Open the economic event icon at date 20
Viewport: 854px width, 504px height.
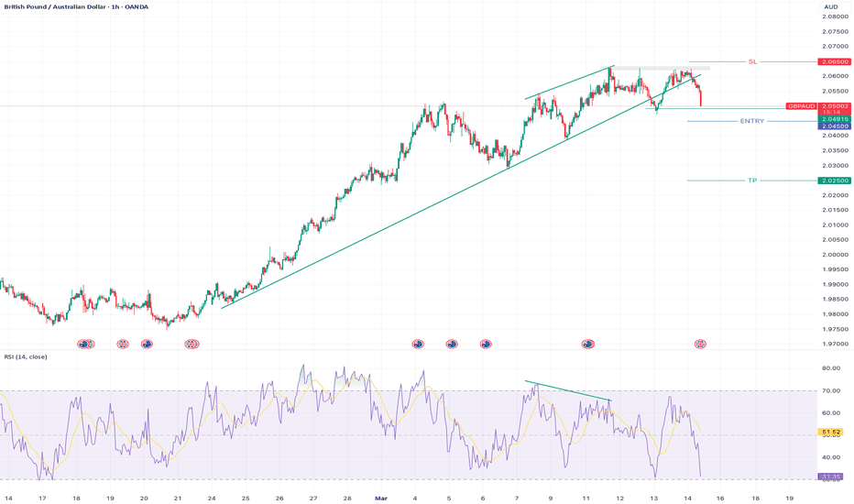[x=147, y=344]
